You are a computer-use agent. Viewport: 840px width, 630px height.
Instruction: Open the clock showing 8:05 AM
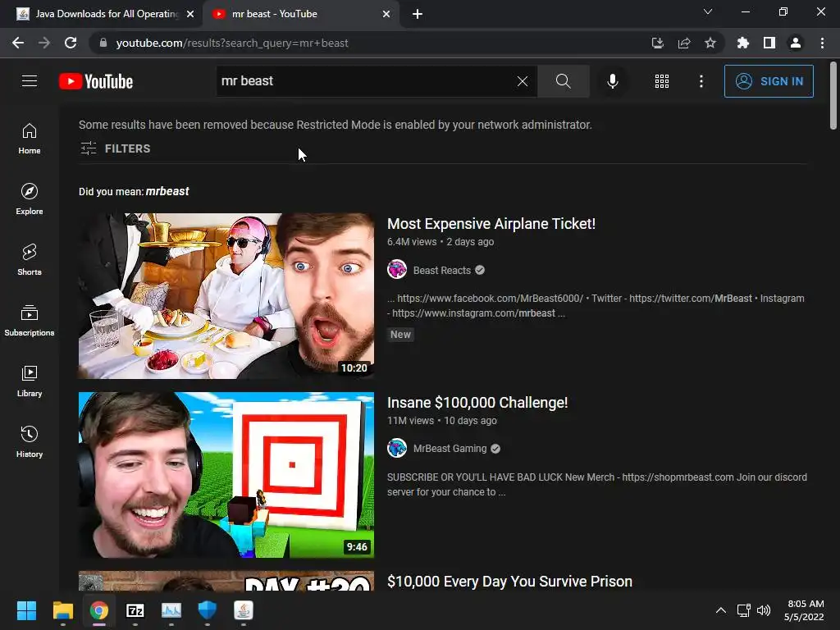click(x=804, y=610)
